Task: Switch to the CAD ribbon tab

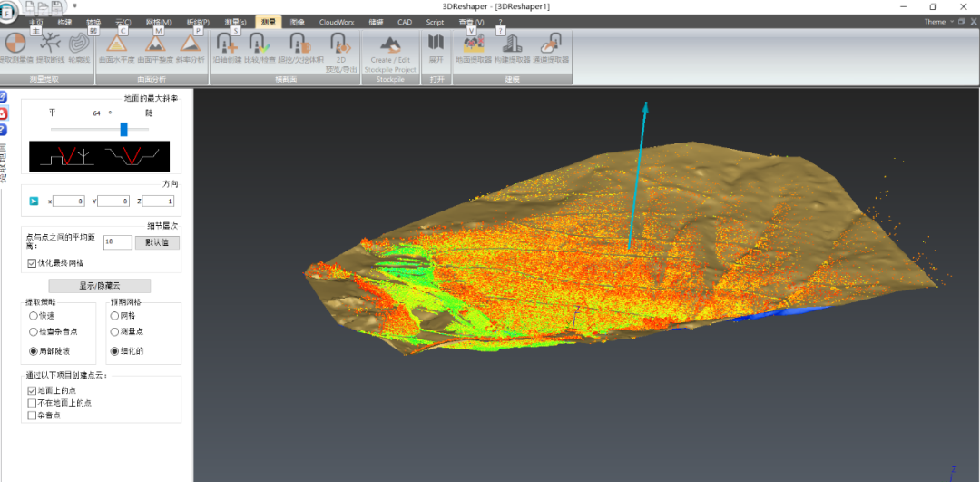Action: point(405,22)
